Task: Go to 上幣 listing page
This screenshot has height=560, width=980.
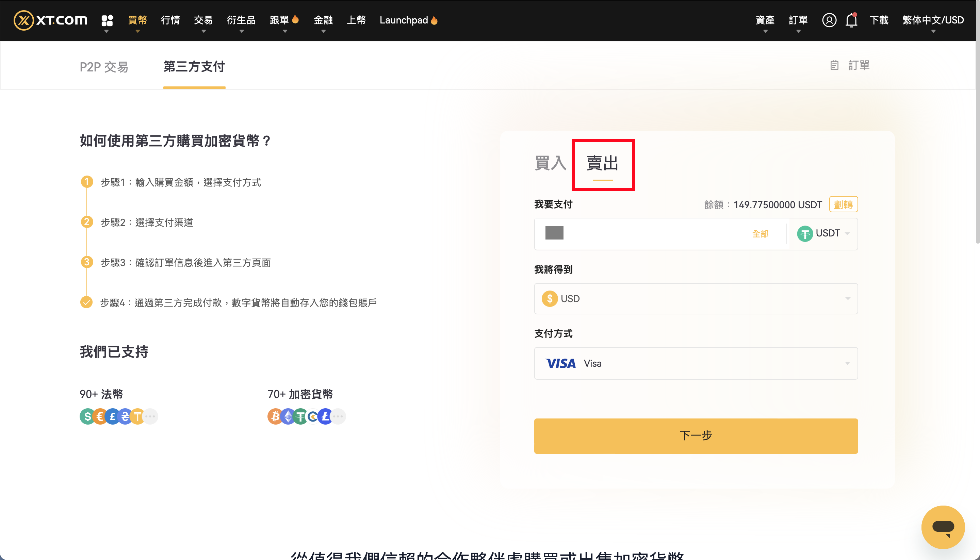Action: point(356,20)
